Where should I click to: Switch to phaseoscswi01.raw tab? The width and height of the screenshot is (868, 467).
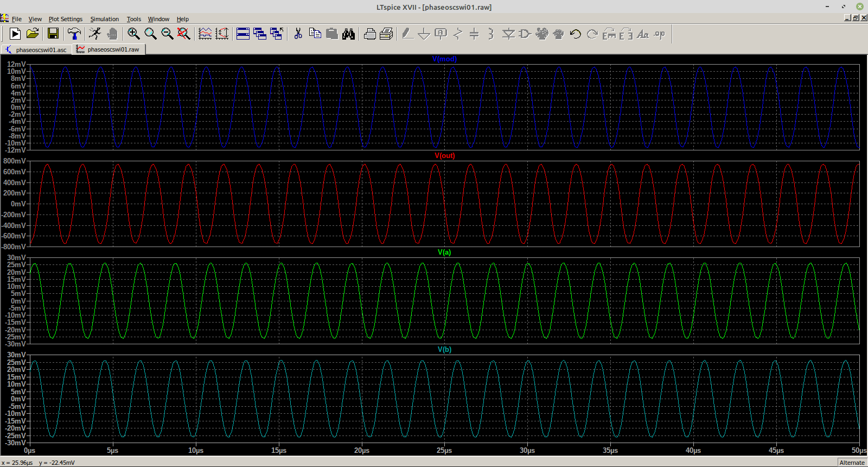[x=108, y=49]
